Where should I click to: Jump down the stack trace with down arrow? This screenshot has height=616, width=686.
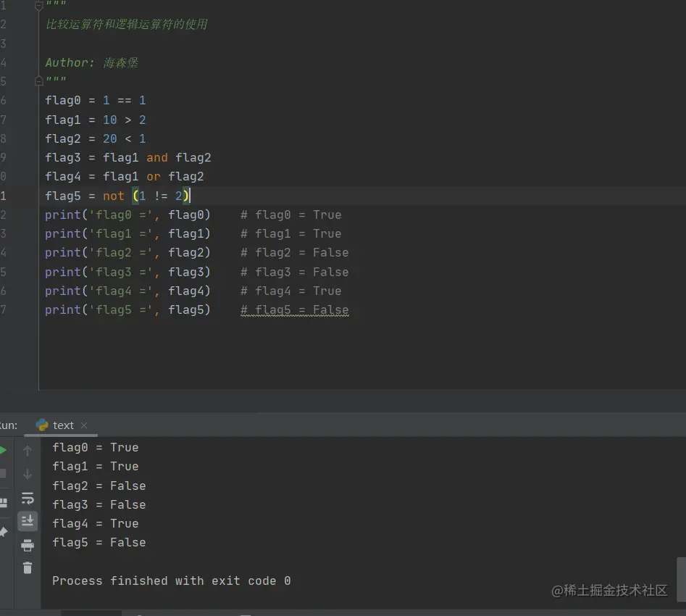pyautogui.click(x=27, y=474)
